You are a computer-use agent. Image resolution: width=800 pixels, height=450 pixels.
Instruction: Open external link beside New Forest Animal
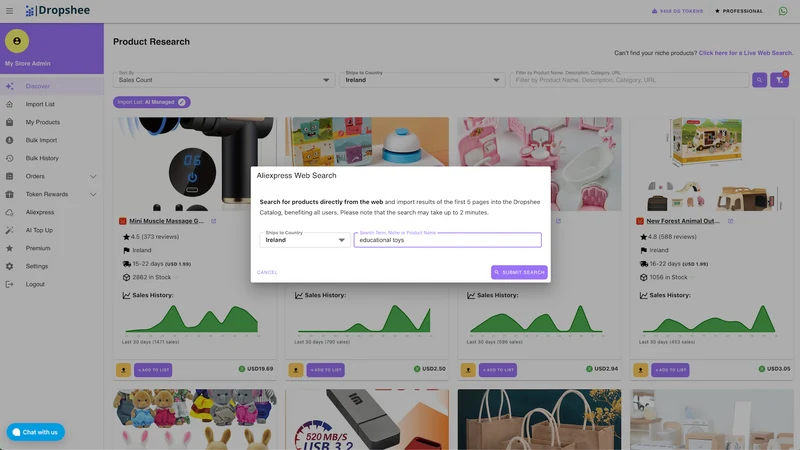pos(731,221)
